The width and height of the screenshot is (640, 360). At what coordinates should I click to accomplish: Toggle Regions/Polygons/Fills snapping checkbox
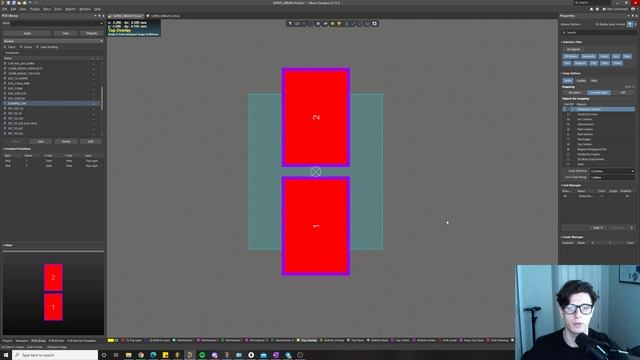[x=569, y=149]
